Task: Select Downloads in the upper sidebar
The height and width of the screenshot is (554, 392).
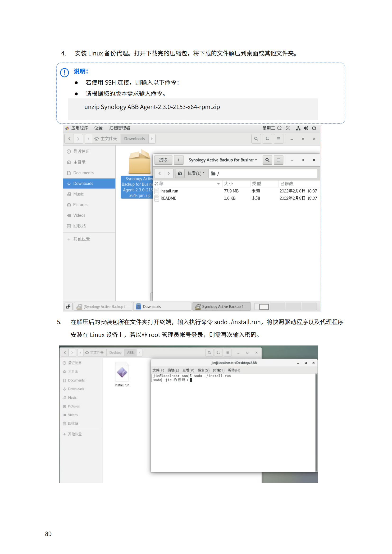Action: (89, 183)
